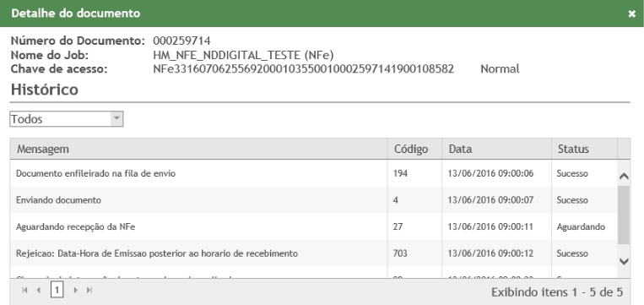
Task: Click the access key NFe3316070625569 text
Action: coord(304,68)
